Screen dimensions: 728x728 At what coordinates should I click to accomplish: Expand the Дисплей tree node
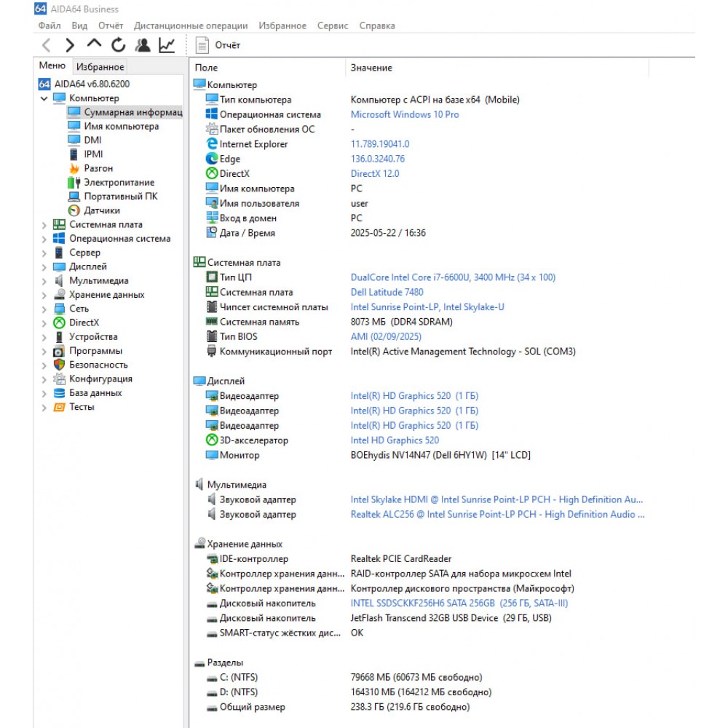tap(44, 267)
